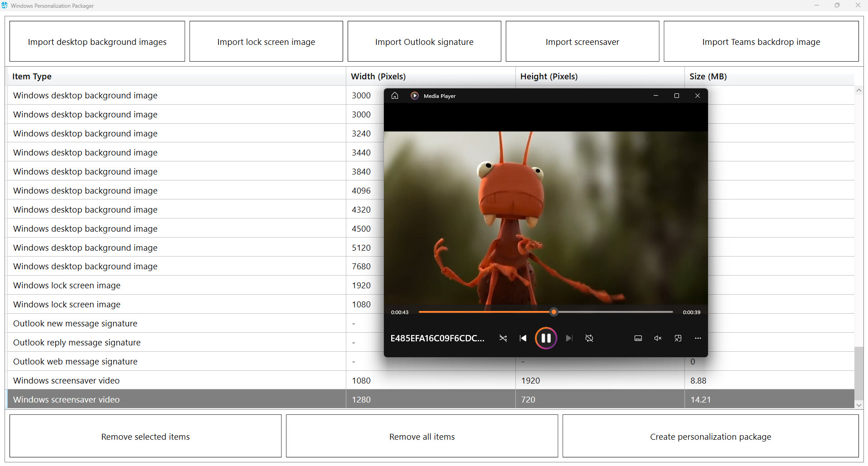Open Media Player more options menu
868x466 pixels.
tap(698, 338)
